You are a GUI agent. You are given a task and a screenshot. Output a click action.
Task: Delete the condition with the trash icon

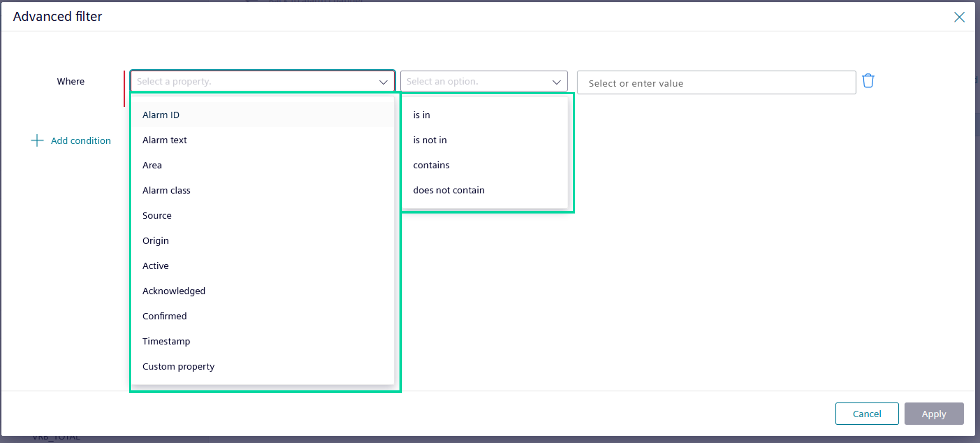click(x=868, y=81)
